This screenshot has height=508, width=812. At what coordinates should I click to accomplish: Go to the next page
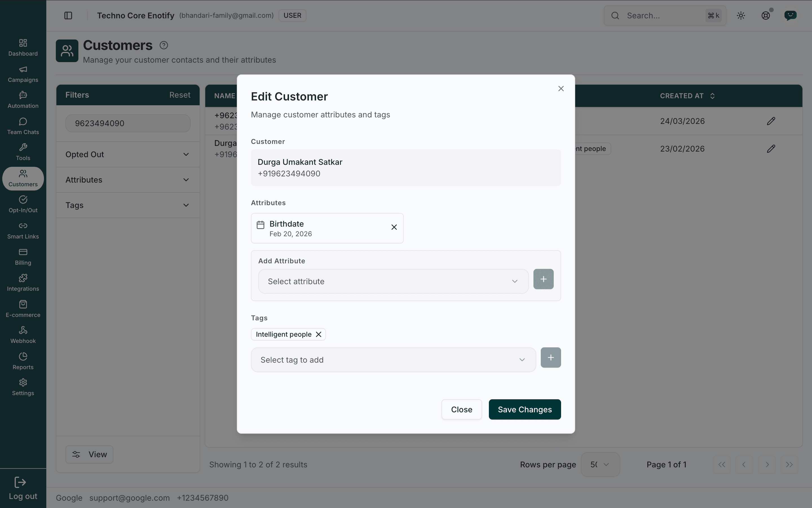[x=767, y=464]
